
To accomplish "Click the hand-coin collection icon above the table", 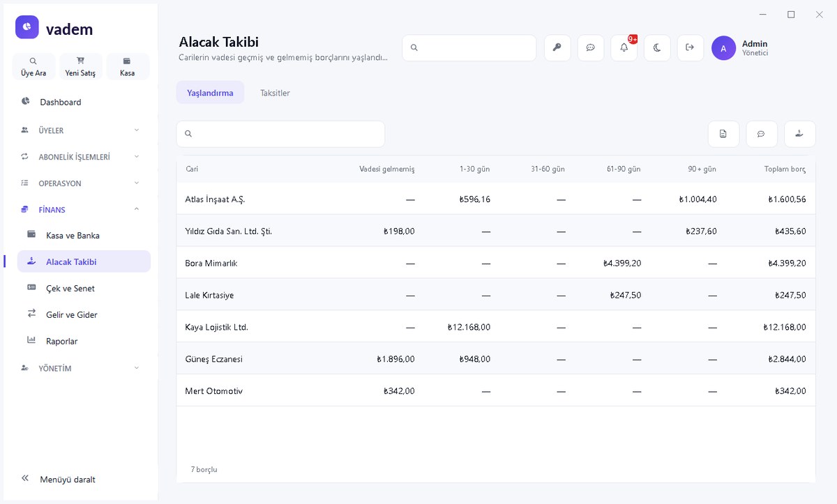I will (800, 134).
